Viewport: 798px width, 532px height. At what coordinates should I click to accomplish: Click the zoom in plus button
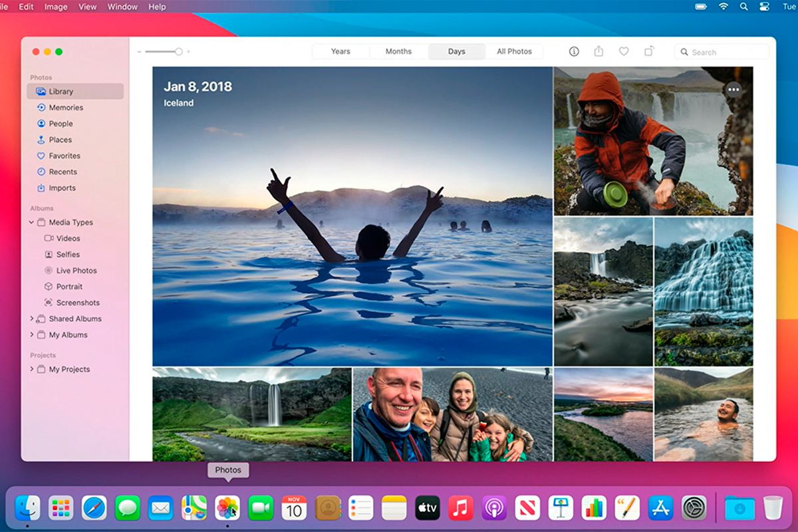click(188, 51)
